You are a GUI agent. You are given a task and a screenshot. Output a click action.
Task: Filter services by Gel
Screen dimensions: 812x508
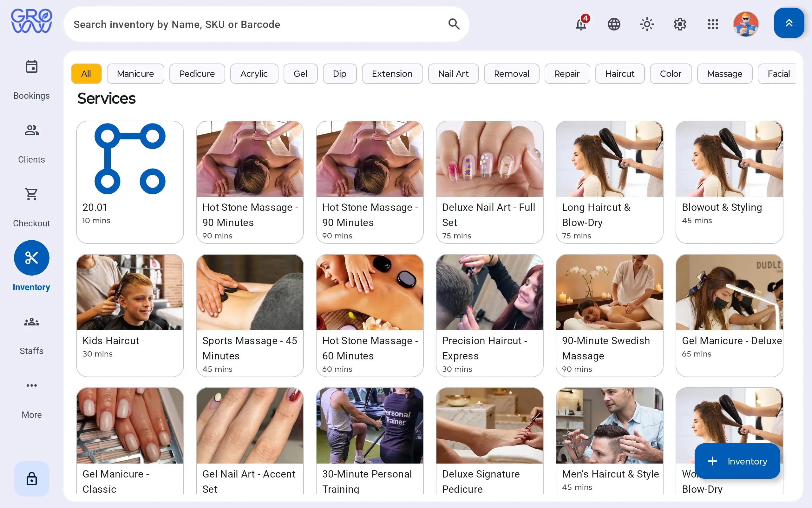pyautogui.click(x=300, y=74)
